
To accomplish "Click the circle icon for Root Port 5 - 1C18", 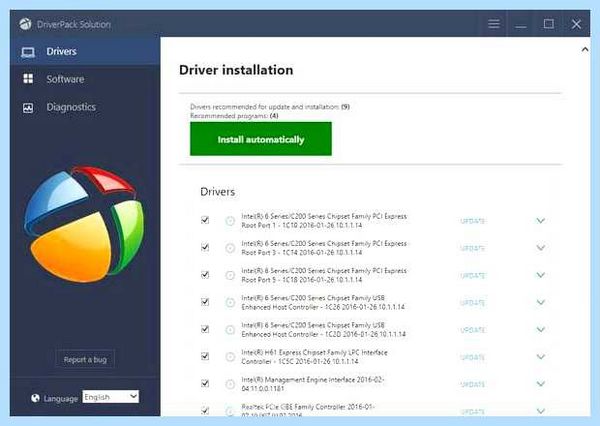I will (230, 275).
